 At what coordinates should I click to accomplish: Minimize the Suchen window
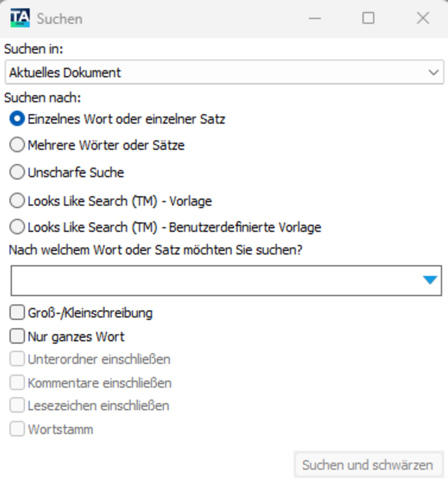click(315, 18)
